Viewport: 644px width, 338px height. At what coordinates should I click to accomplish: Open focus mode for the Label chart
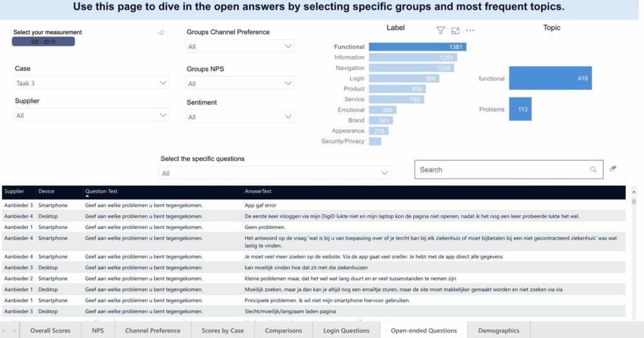point(455,30)
